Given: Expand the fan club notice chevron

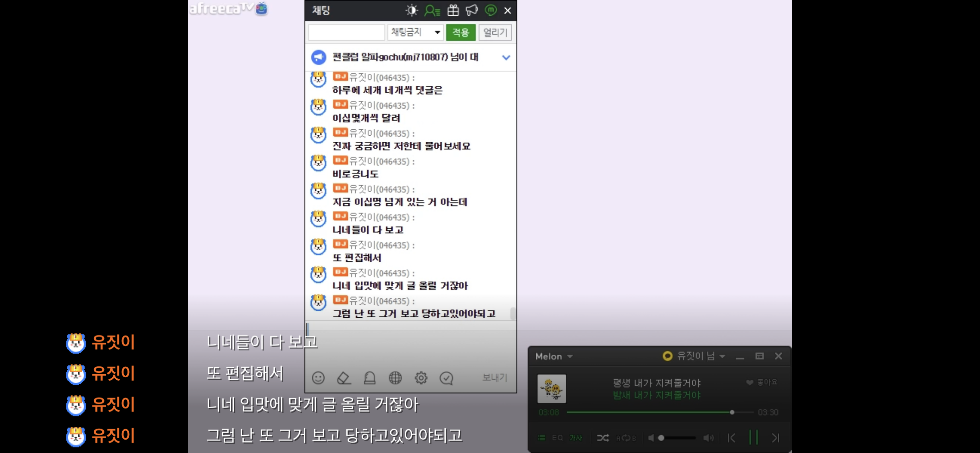Looking at the screenshot, I should click(x=506, y=58).
